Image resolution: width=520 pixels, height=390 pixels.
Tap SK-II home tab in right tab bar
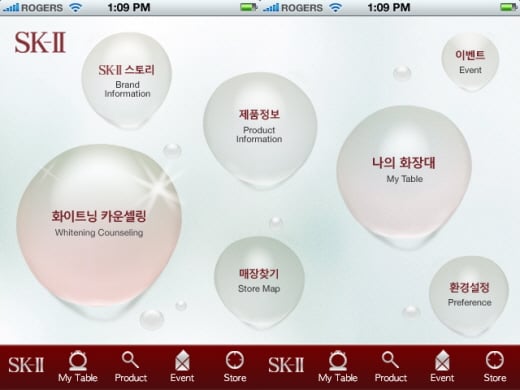tap(286, 365)
